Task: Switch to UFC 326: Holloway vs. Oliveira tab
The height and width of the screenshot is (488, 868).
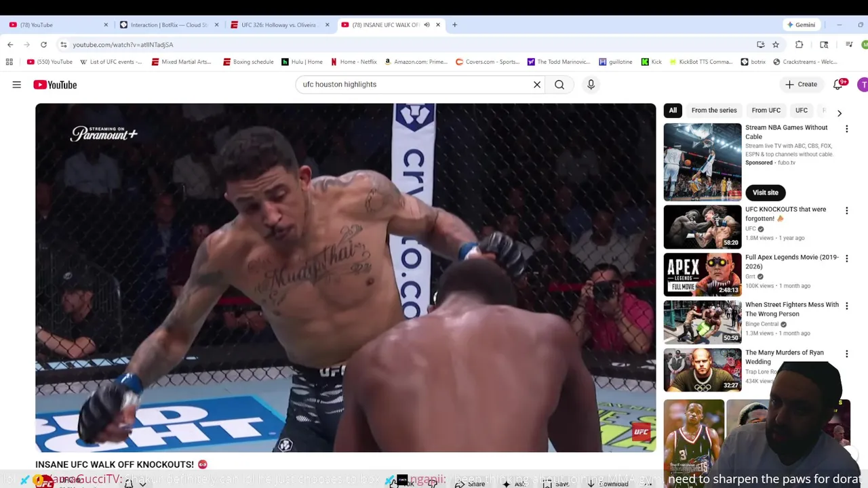Action: tap(280, 25)
